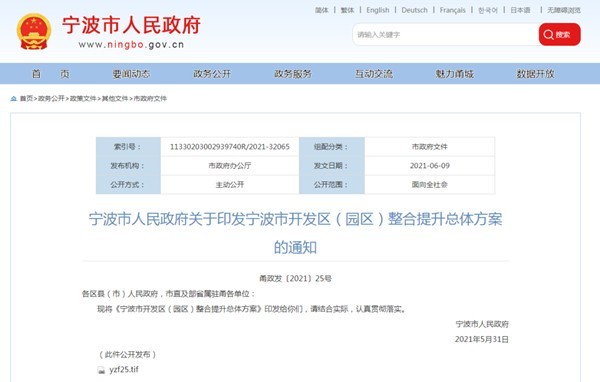The height and width of the screenshot is (382, 600).
Task: Click the 发布机构 label cell
Action: (128, 166)
